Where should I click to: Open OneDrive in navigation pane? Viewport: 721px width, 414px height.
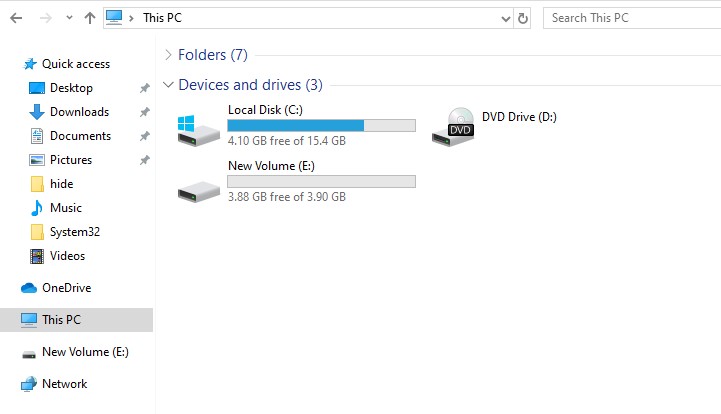(65, 288)
